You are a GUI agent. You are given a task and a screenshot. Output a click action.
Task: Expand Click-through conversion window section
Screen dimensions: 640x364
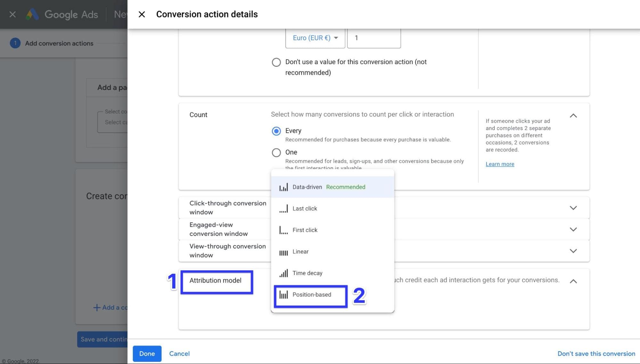click(x=573, y=208)
